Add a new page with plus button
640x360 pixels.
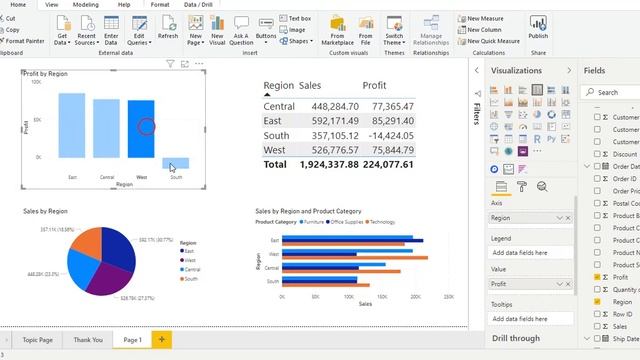(x=162, y=340)
